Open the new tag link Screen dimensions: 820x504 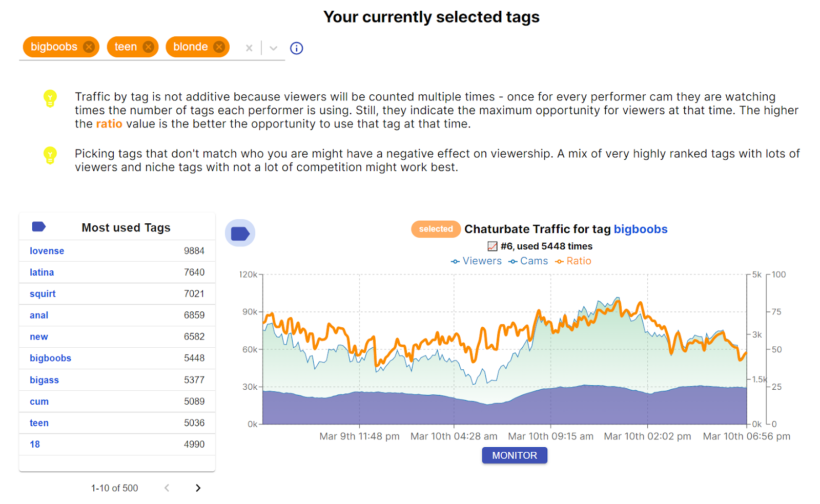(x=39, y=337)
